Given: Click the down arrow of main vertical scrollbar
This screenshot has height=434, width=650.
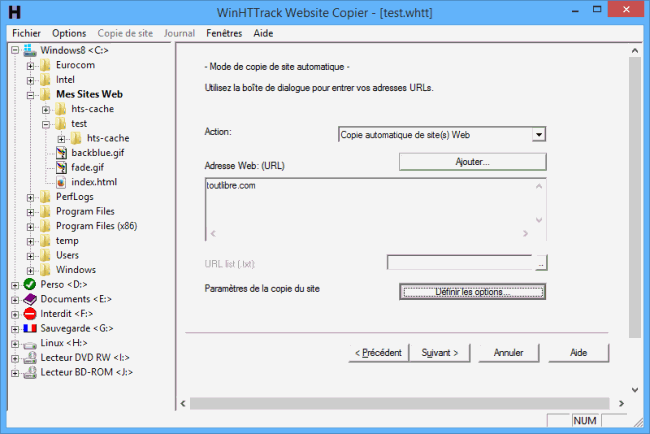Looking at the screenshot, I should click(635, 390).
